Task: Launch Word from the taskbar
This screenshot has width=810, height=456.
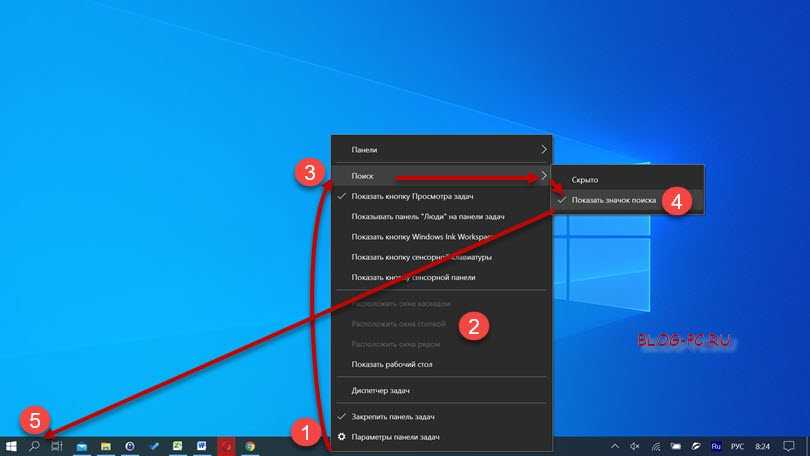Action: 202,446
